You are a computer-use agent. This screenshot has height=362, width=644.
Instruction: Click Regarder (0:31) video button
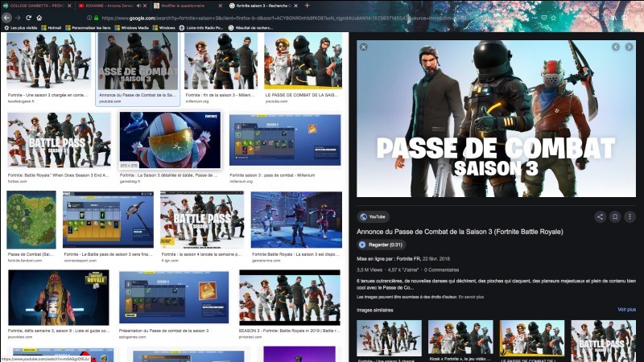click(382, 245)
